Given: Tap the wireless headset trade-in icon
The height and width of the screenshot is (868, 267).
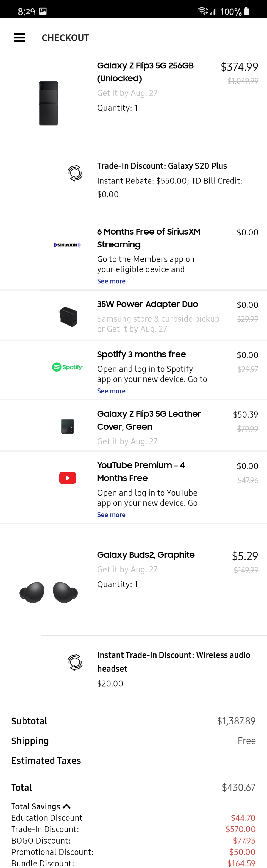Looking at the screenshot, I should [x=75, y=662].
